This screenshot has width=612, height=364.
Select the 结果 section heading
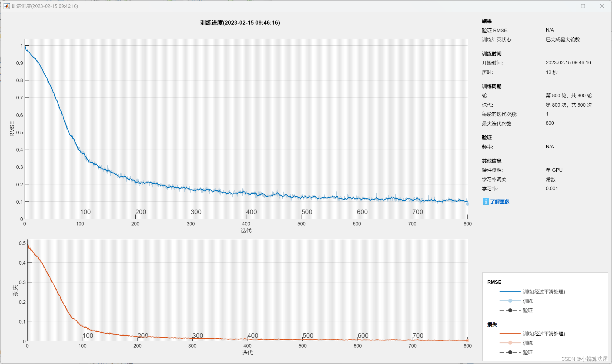tap(487, 21)
